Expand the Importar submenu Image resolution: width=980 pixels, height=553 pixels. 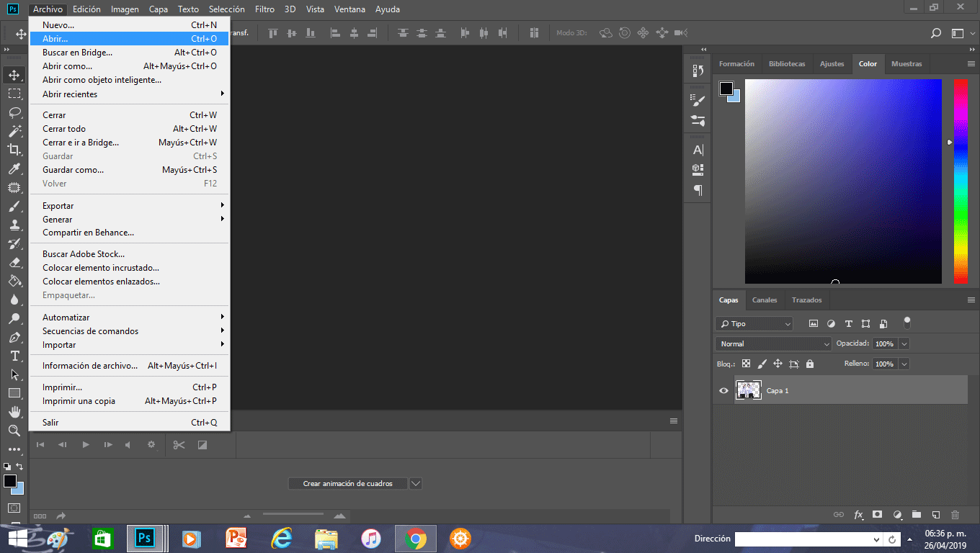(130, 345)
